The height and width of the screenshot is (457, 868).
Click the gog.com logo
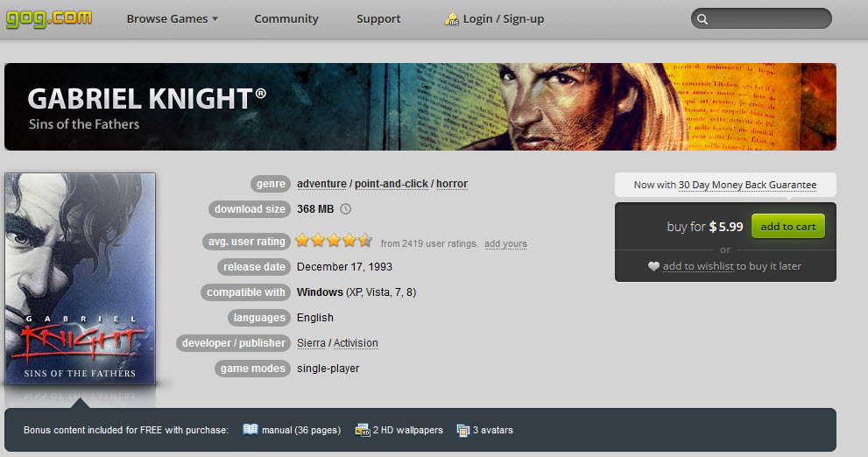tap(49, 18)
